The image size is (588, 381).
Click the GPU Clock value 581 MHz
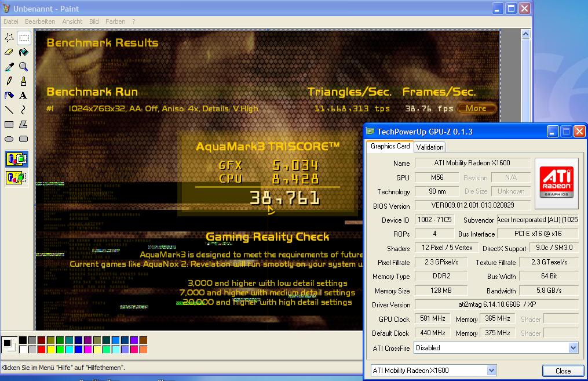click(432, 319)
